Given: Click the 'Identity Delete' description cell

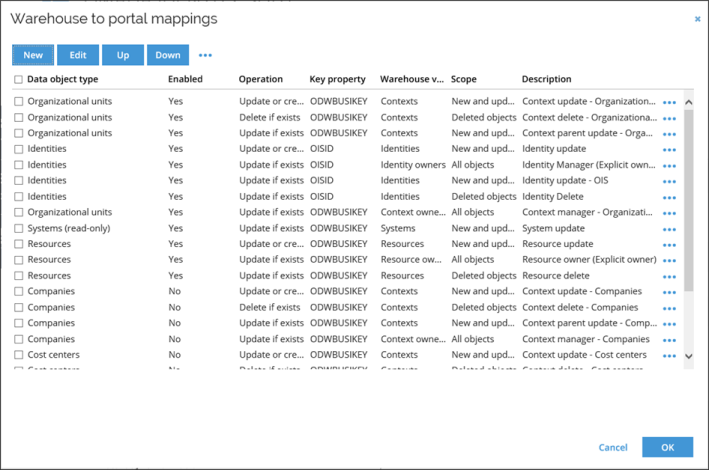Looking at the screenshot, I should click(x=553, y=196).
